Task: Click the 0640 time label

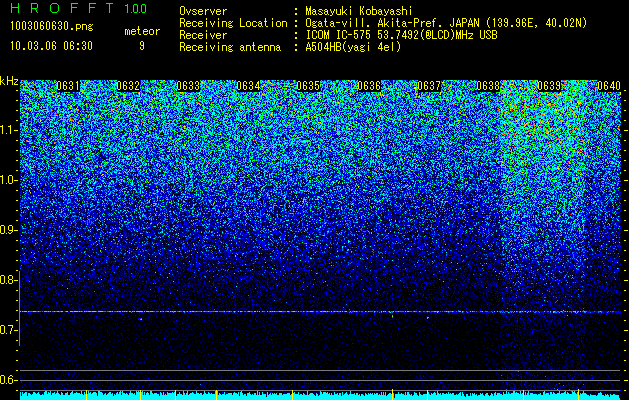Action: tap(609, 86)
